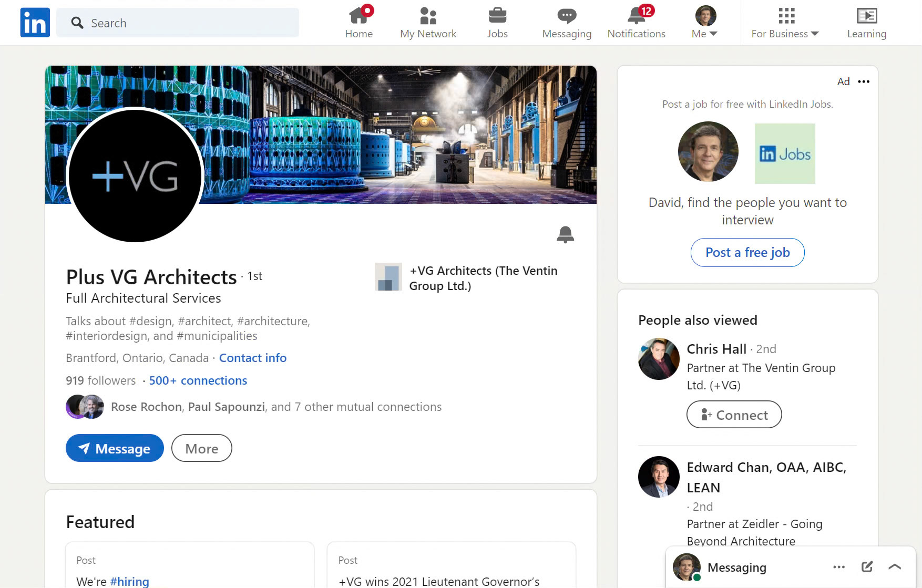Click mutual connections avatar pair

click(x=85, y=407)
